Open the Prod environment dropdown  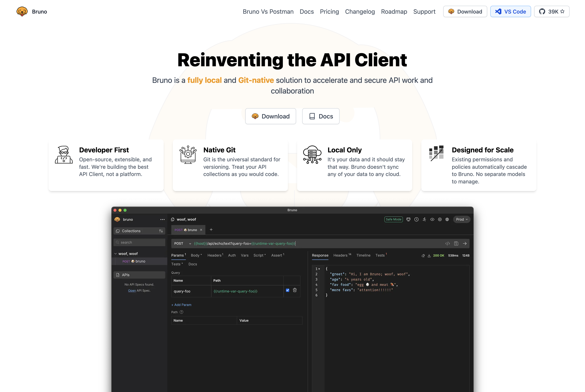(462, 219)
